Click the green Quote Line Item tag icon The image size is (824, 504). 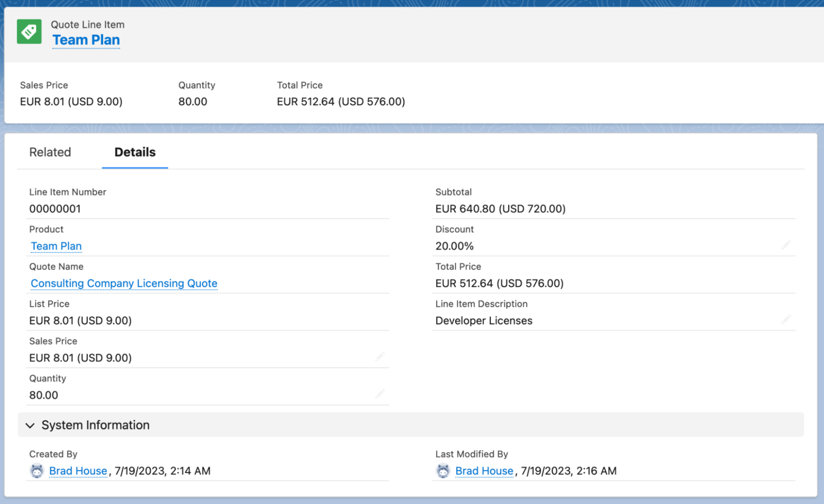tap(29, 31)
